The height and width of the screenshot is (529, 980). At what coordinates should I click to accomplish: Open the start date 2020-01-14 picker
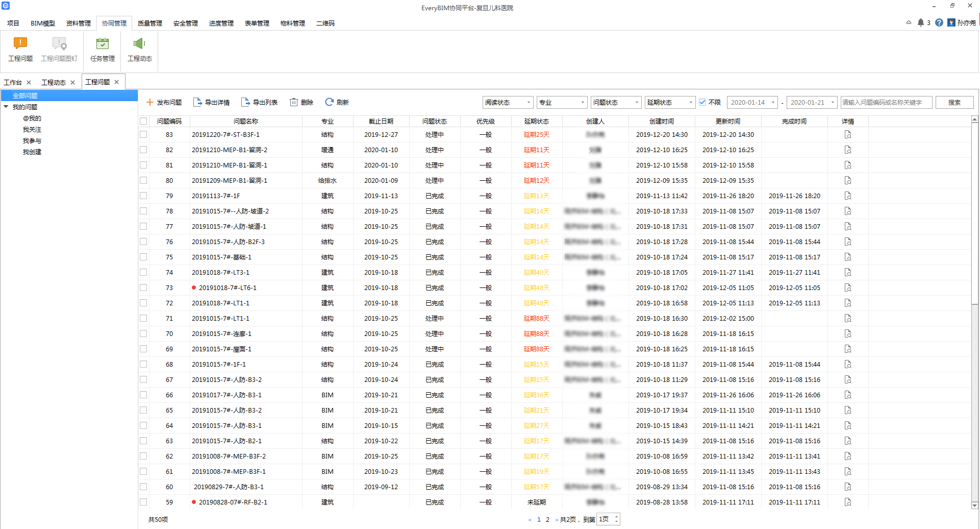752,102
